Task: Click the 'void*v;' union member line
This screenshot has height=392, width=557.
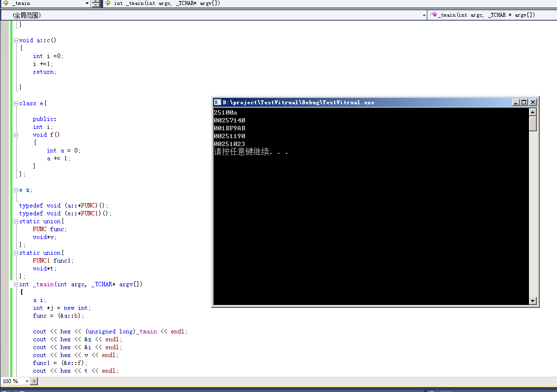Action: pos(44,237)
